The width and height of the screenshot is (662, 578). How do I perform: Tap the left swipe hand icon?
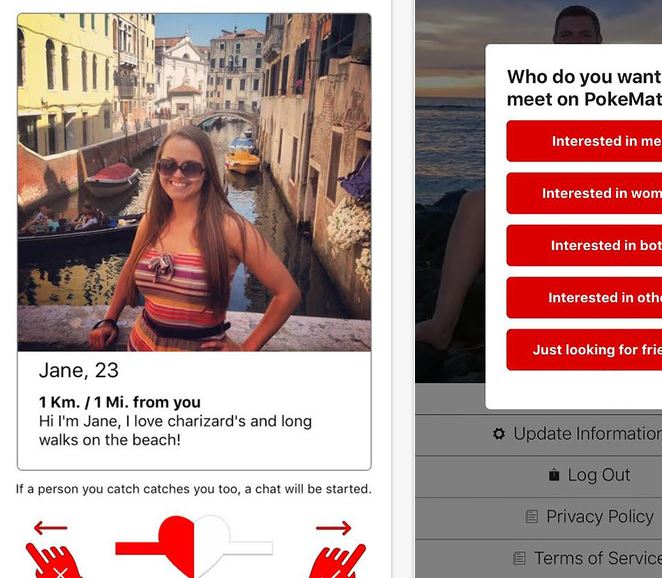[53, 561]
